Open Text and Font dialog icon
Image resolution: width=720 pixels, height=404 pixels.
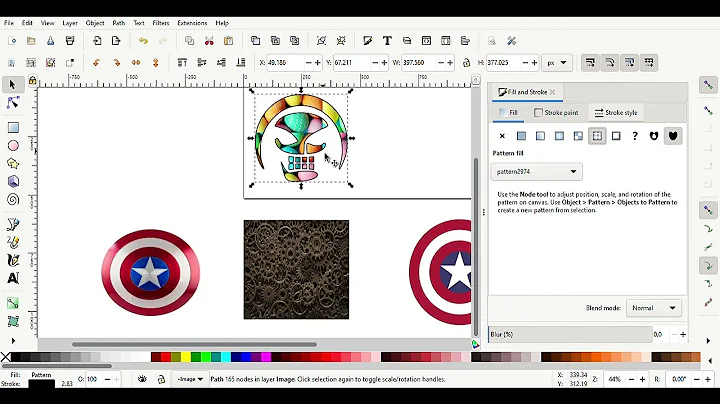[x=387, y=41]
